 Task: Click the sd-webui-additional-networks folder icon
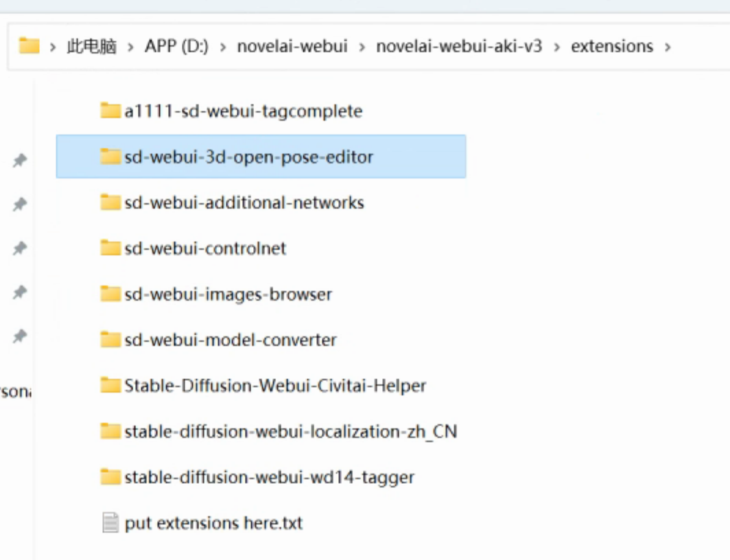110,202
